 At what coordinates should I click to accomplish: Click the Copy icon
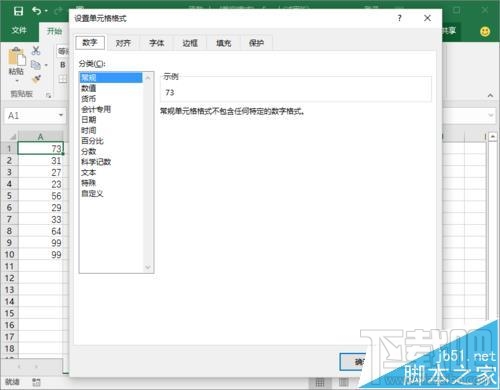[x=35, y=65]
